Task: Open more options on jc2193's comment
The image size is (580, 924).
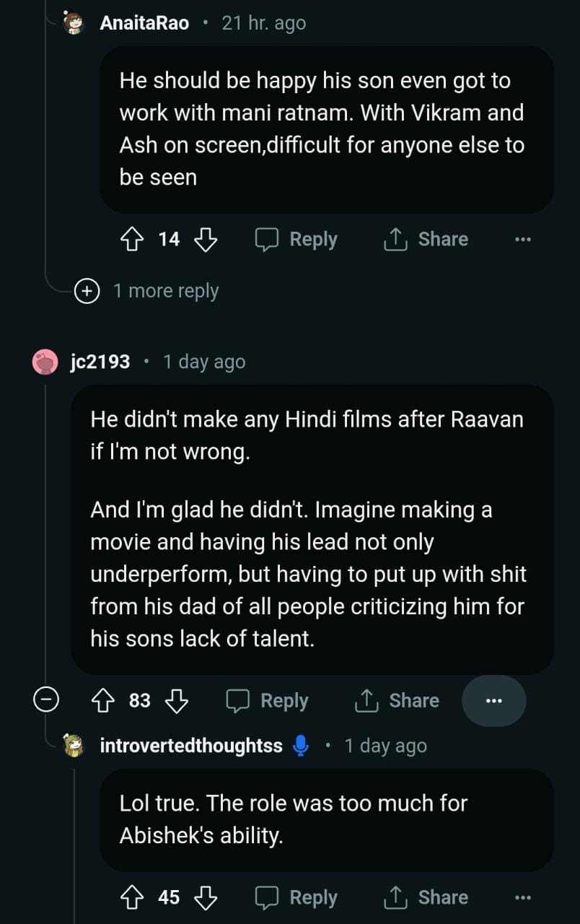Action: click(493, 700)
